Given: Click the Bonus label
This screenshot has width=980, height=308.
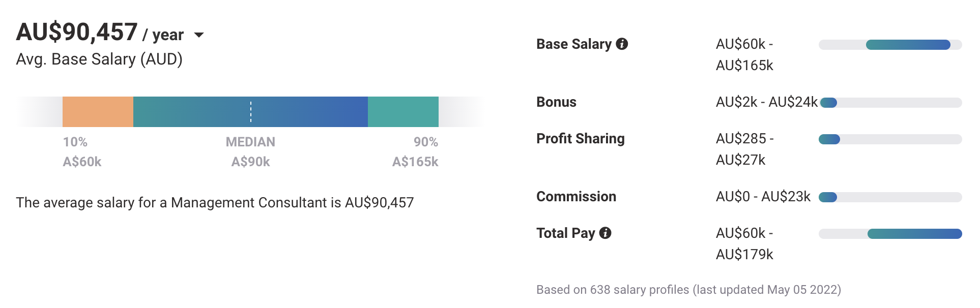Looking at the screenshot, I should [x=556, y=102].
